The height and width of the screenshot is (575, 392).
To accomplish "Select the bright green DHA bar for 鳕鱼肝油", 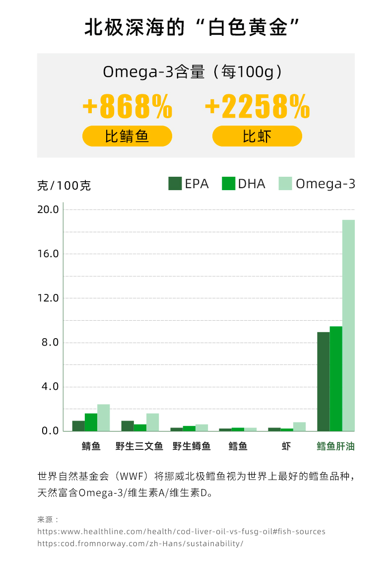I will pos(336,378).
